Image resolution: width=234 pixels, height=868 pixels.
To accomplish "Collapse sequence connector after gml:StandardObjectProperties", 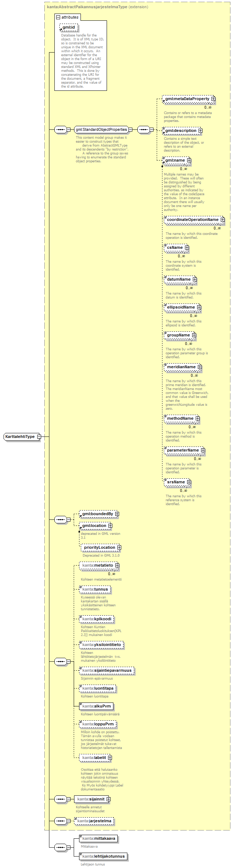I will click(151, 129).
